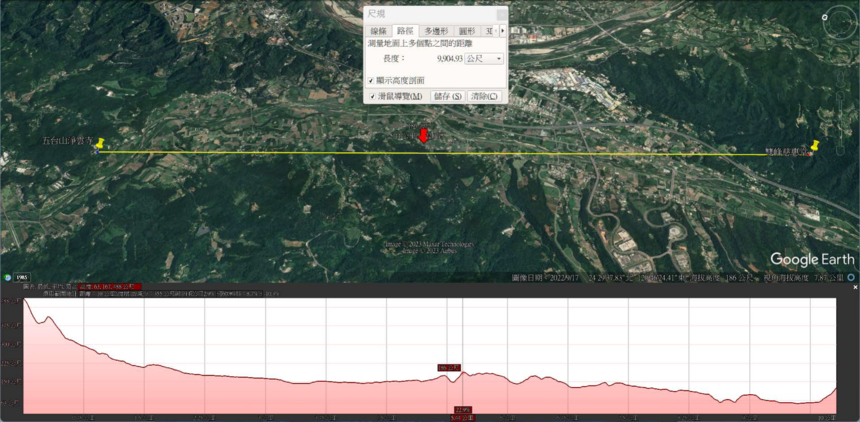Click the 雙峰慈惠堂 yellow pushpin placemark

(814, 146)
